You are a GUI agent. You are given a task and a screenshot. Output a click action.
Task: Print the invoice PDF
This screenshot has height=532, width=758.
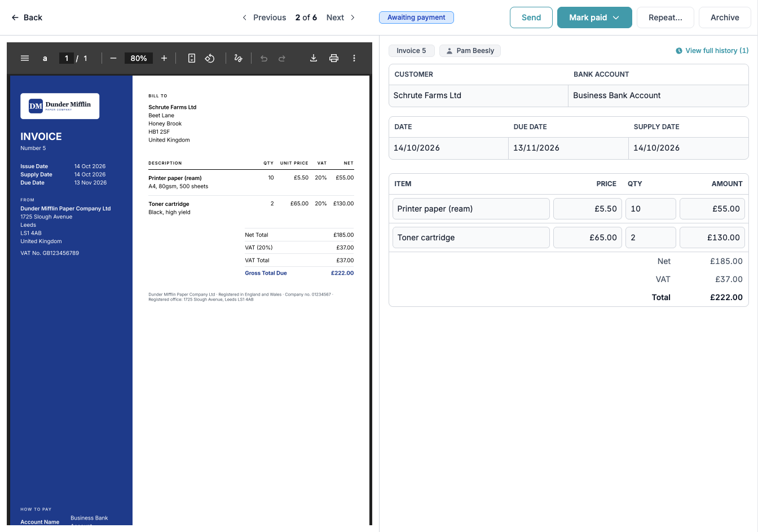tap(334, 58)
